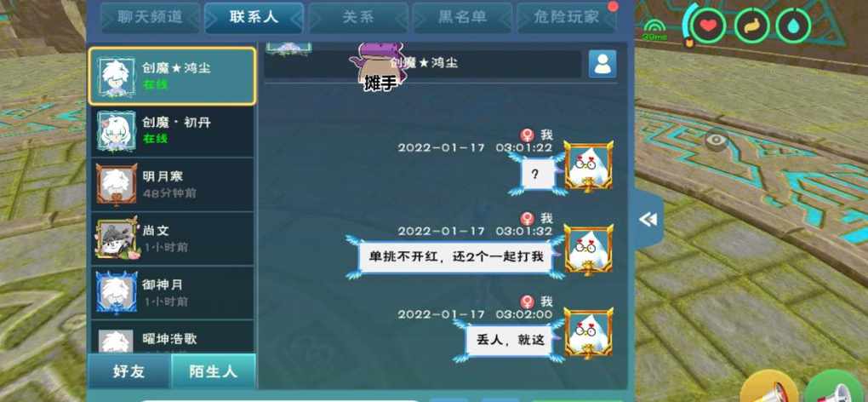
Task: Select the 陌生人 list toggle
Action: tap(213, 371)
